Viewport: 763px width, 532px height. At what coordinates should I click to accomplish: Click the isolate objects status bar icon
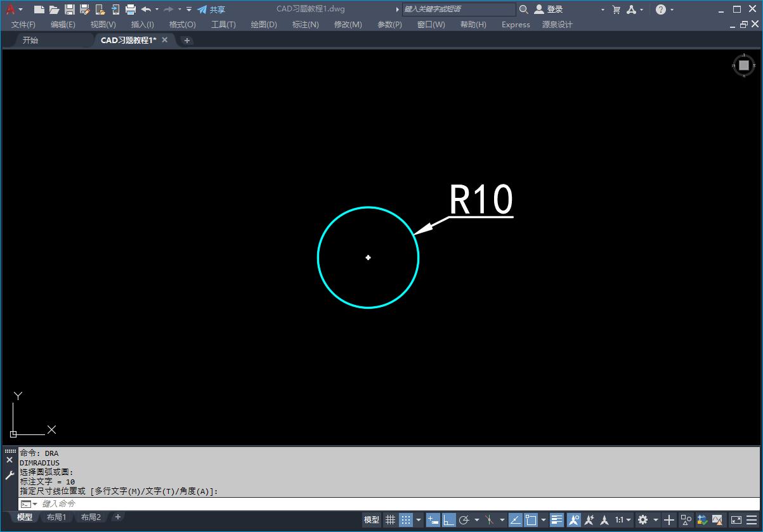pyautogui.click(x=686, y=520)
